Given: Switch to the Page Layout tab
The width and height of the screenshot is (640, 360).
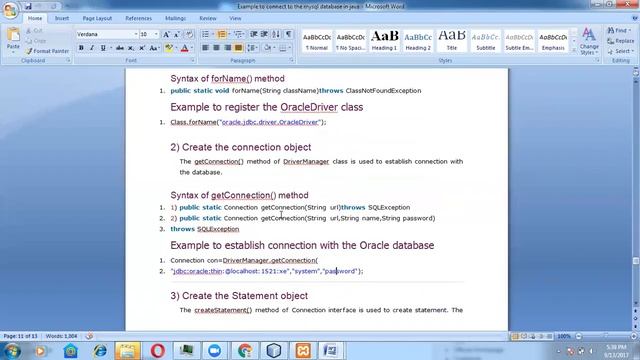Looking at the screenshot, I should [x=97, y=18].
